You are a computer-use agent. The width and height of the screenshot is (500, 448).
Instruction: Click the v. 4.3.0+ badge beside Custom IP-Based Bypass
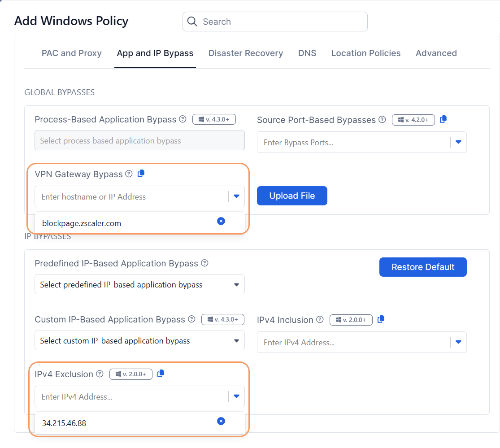223,319
